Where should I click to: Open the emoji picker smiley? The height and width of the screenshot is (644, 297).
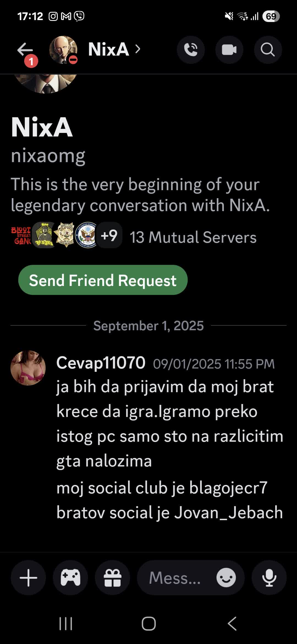pos(226,578)
